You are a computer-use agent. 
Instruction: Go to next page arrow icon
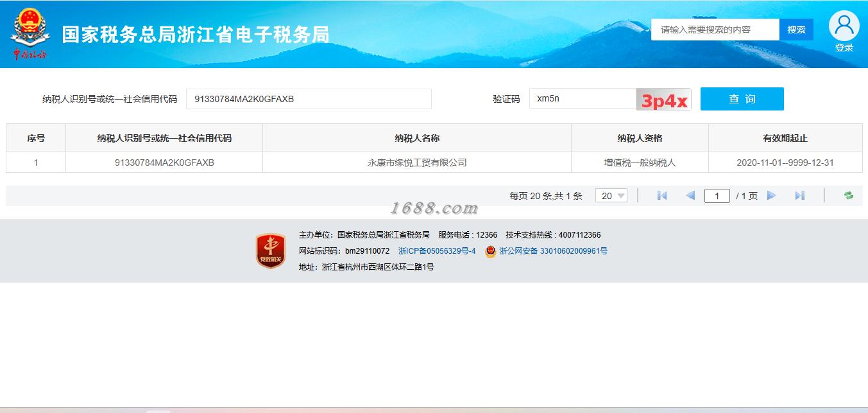(x=772, y=196)
